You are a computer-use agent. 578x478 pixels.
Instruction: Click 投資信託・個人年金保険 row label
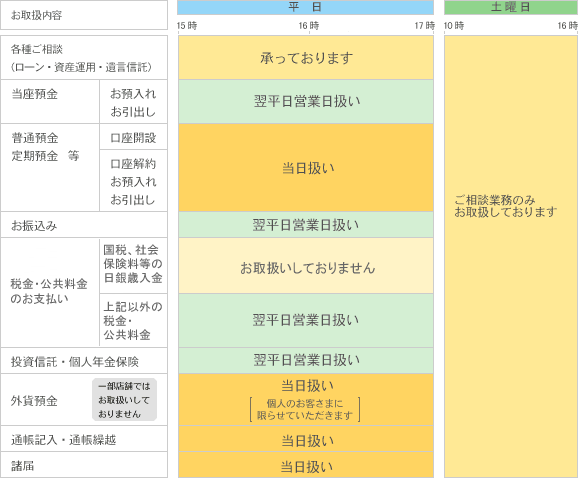[x=84, y=361]
